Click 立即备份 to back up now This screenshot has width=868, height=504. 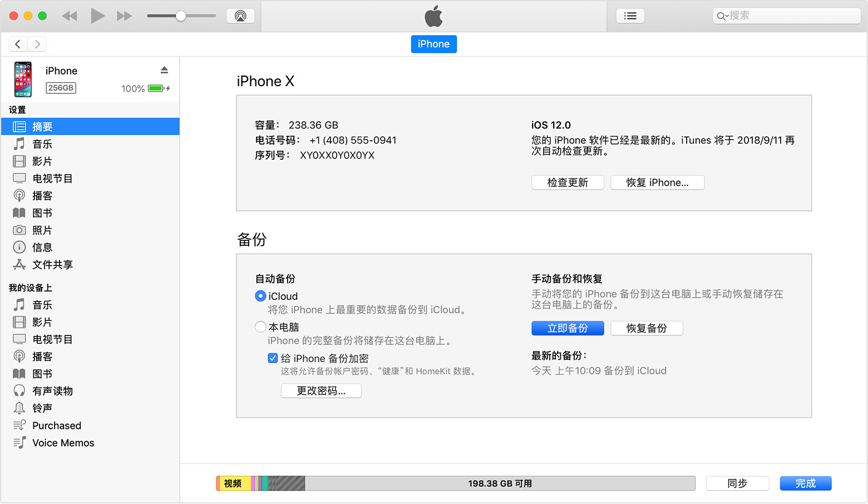(568, 328)
